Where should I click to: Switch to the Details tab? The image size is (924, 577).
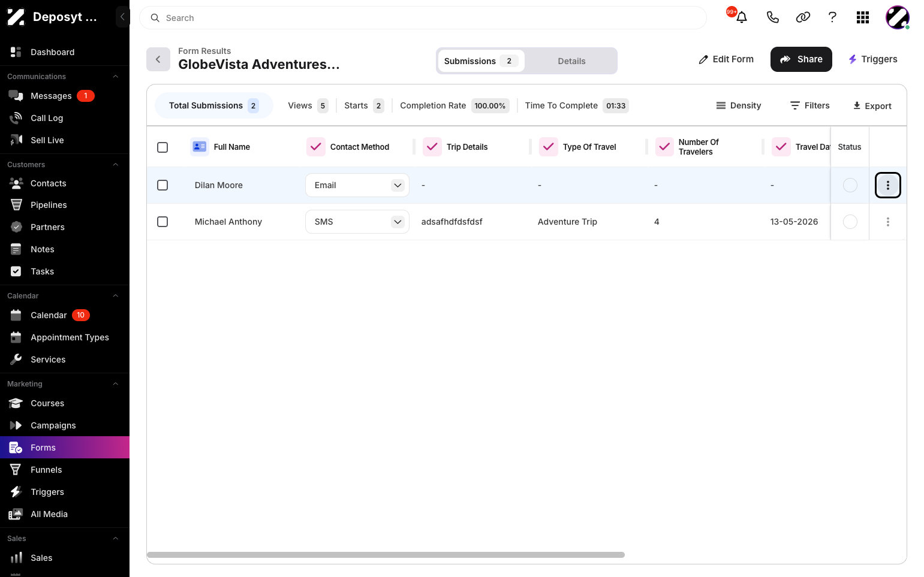point(571,61)
